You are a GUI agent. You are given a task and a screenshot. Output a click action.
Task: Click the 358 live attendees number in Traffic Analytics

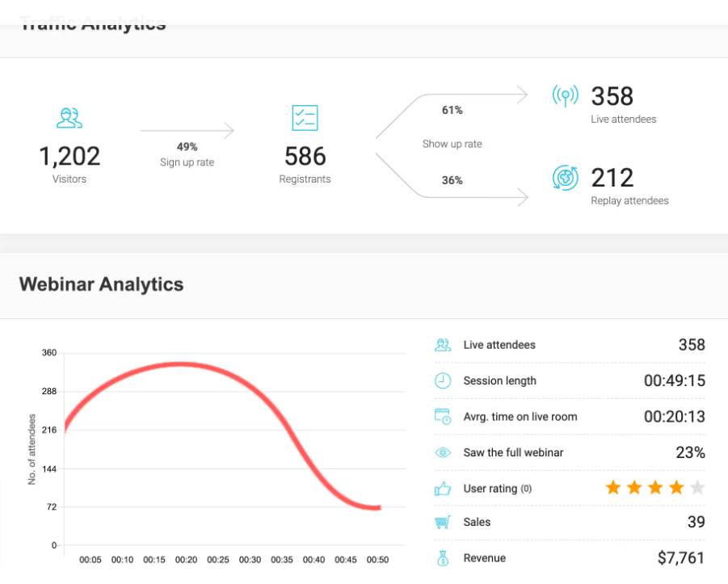tap(612, 97)
